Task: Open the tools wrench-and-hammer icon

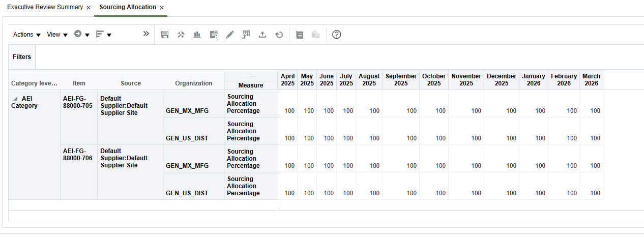Action: (181, 35)
